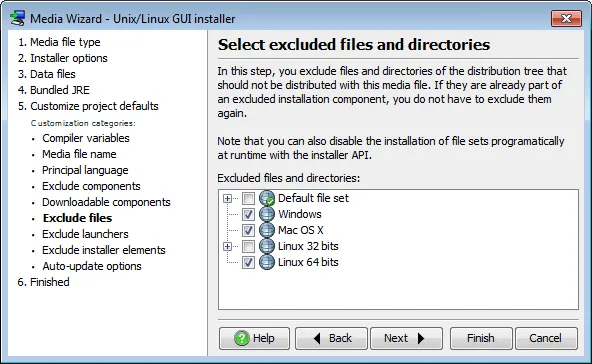
Task: Open the Compiler variables category
Action: click(x=86, y=138)
